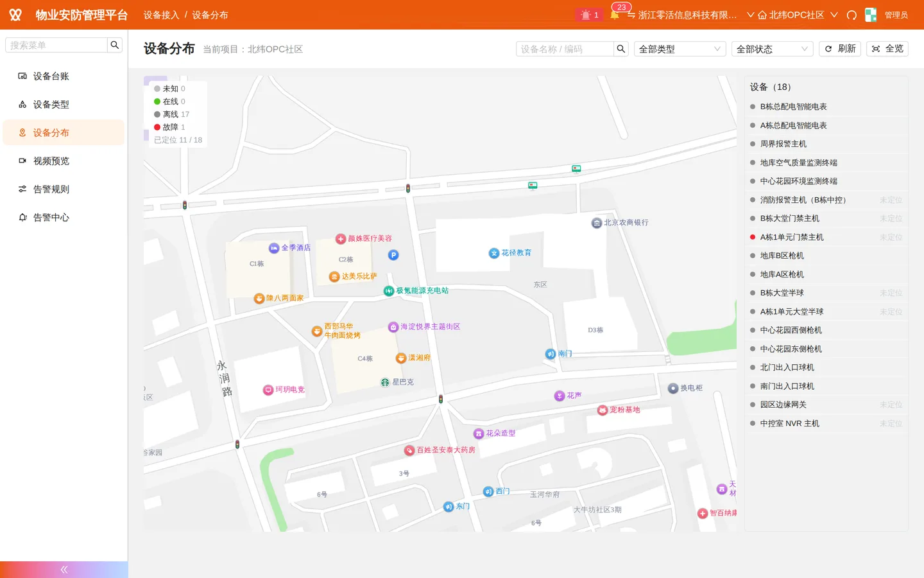Click the 颜姝医疗美容 map marker
924x578 pixels.
click(341, 239)
